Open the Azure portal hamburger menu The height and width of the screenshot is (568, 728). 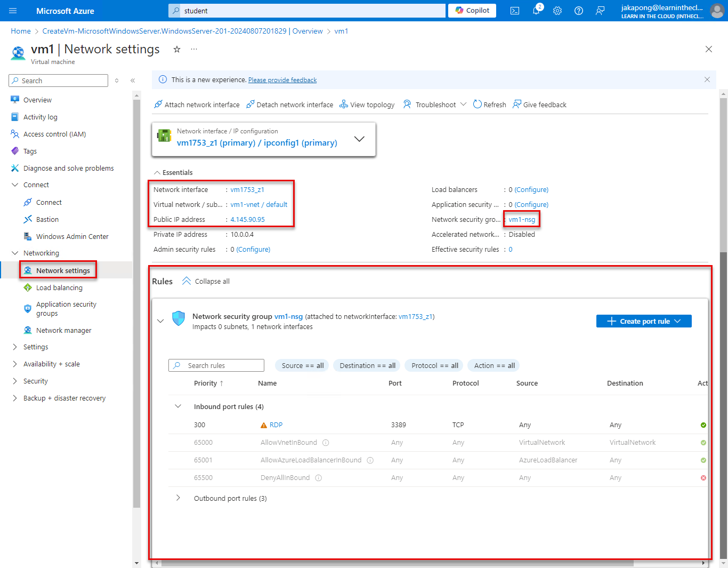[x=13, y=11]
